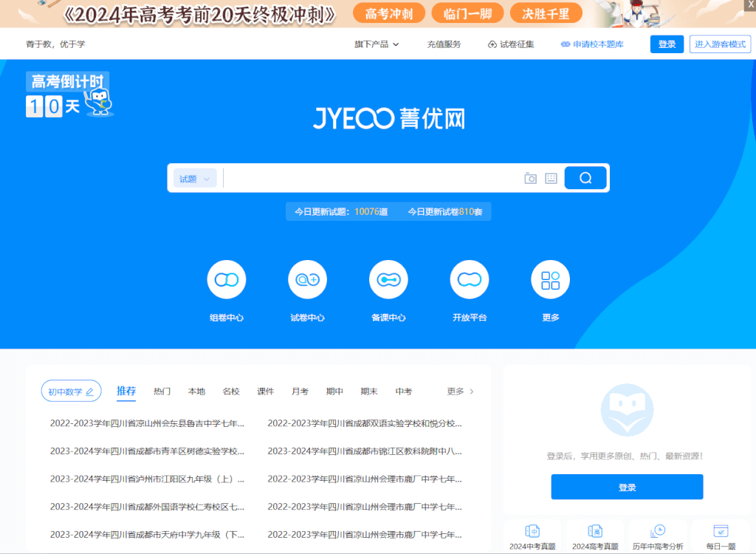
Task: Click the top-right 登录 button
Action: pos(667,44)
